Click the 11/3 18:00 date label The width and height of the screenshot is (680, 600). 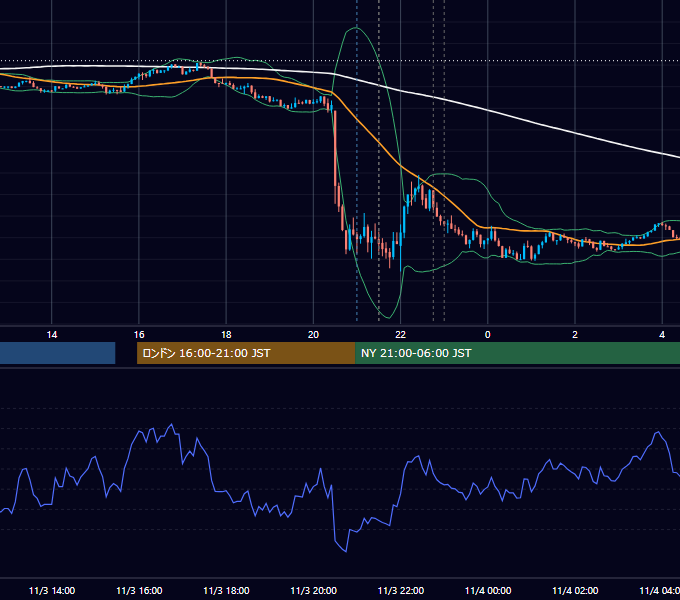[x=226, y=590]
